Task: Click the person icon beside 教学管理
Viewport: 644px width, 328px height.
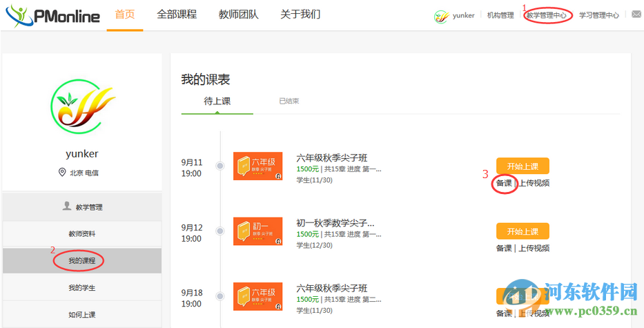Action: click(x=66, y=206)
